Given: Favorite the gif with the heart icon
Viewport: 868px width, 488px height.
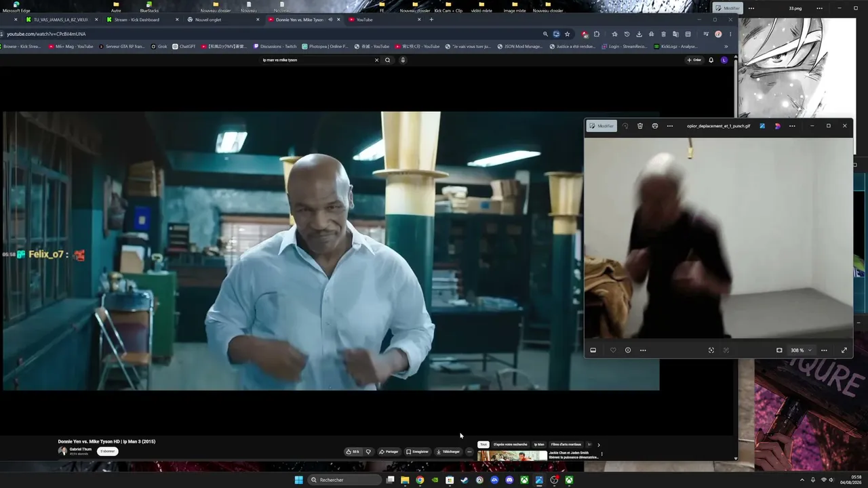Looking at the screenshot, I should tap(613, 350).
